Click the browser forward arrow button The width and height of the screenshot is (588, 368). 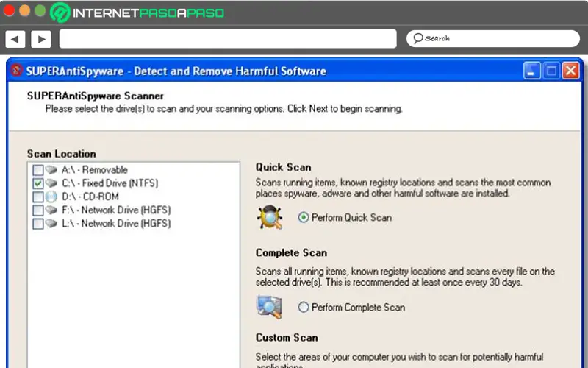(41, 39)
